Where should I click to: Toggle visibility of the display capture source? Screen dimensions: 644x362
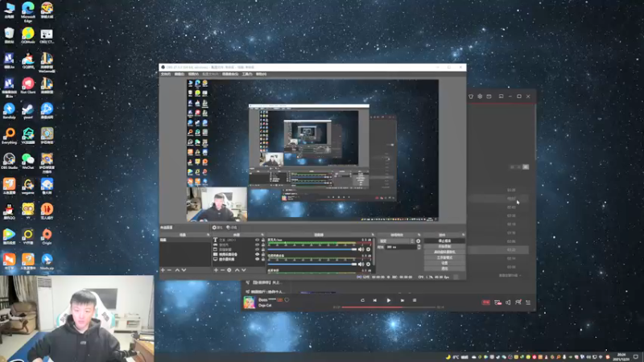coord(258,259)
